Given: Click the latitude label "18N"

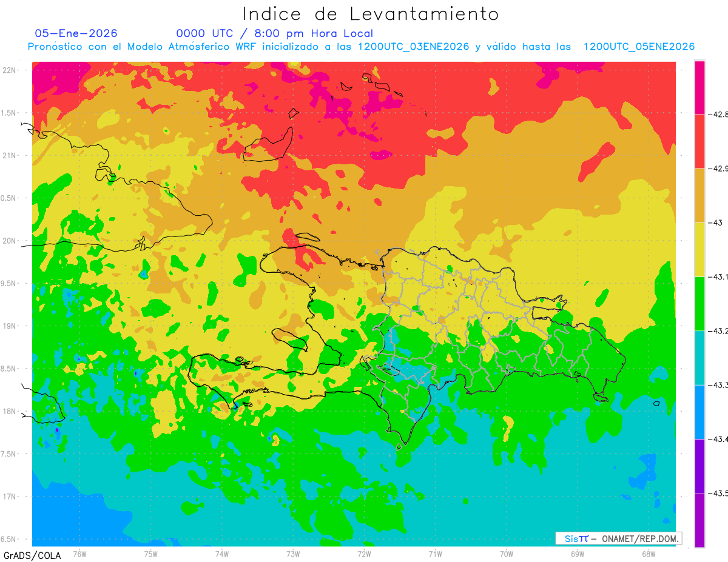Looking at the screenshot, I should (10, 412).
